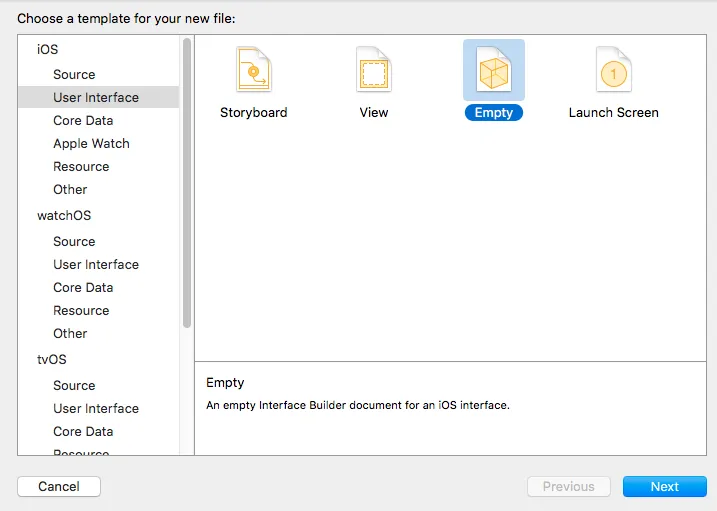This screenshot has height=511, width=717.
Task: Pick the Launch Screen template icon
Action: coord(613,70)
